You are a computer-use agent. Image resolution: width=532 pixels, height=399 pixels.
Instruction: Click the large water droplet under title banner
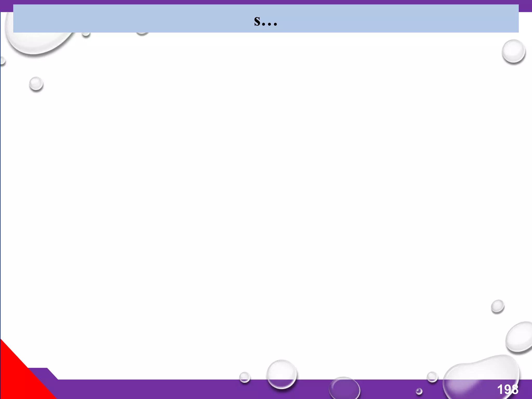pos(36,43)
